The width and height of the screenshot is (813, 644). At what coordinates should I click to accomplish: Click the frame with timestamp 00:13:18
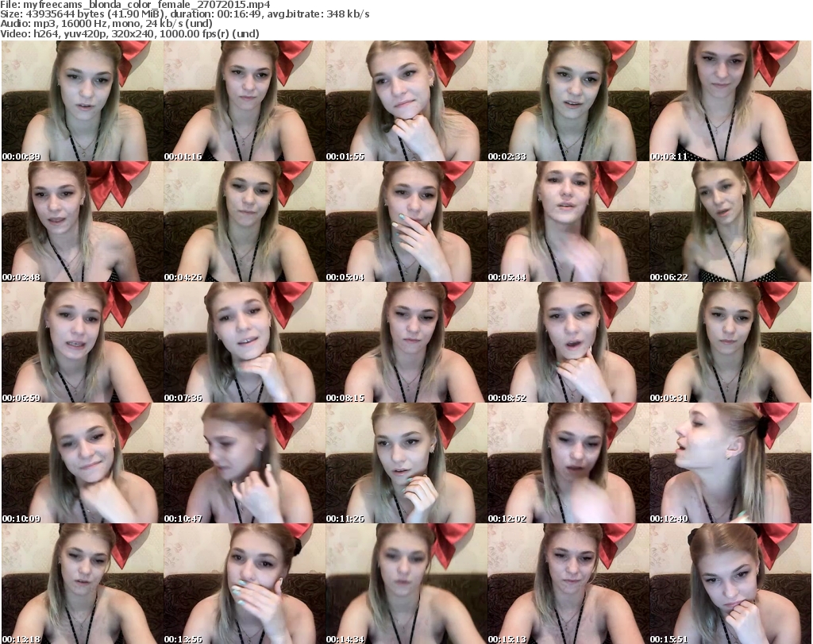coord(83,584)
